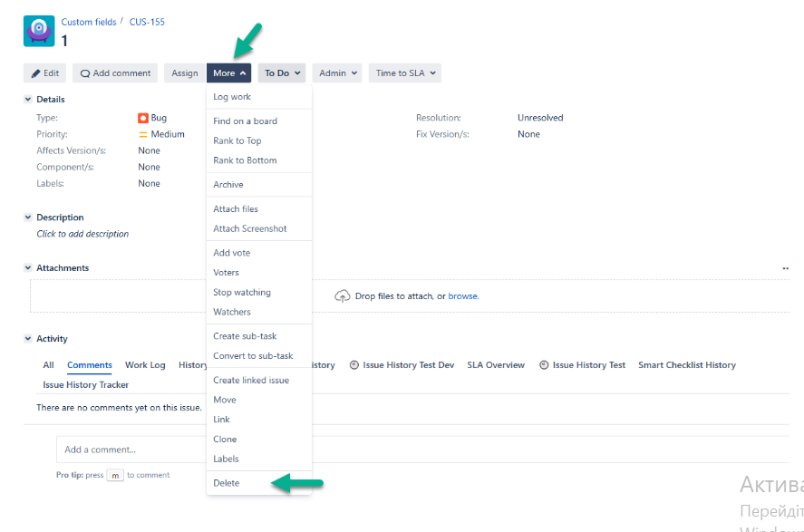
Task: Select Archive in the More menu
Action: [259, 185]
